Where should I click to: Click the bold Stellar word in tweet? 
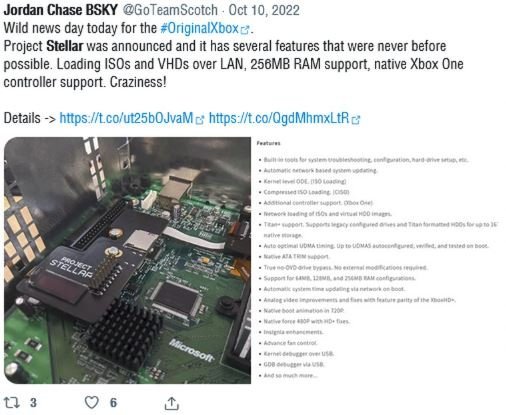pyautogui.click(x=65, y=46)
